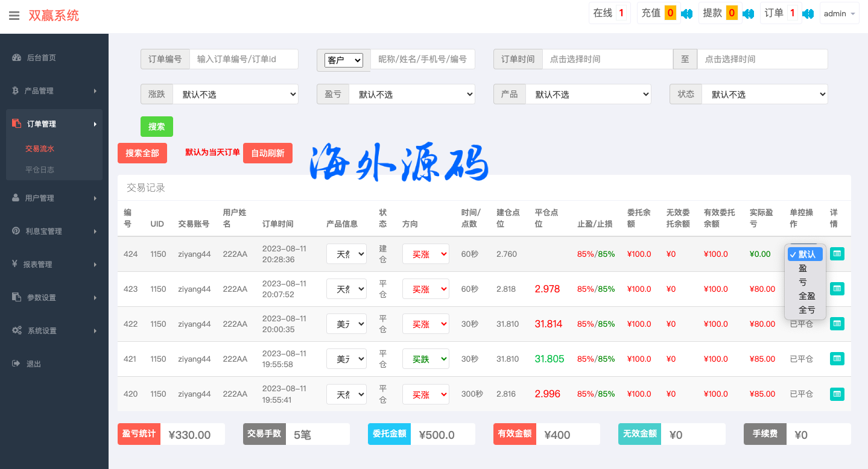Viewport: 868px width, 469px height.
Task: Open details icon for order 423
Action: click(x=837, y=289)
